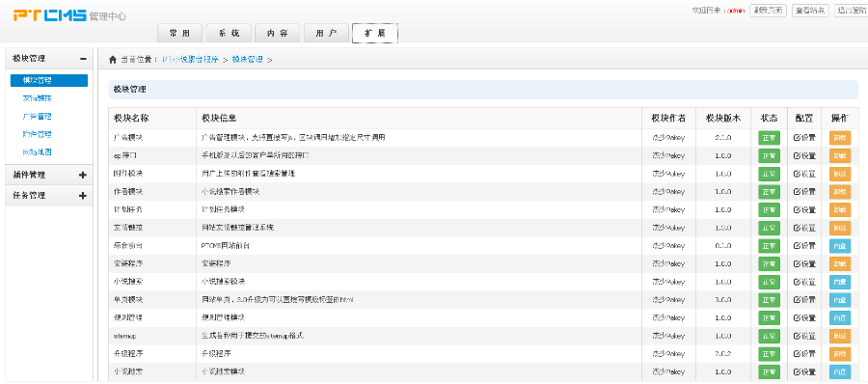This screenshot has width=868, height=384.
Task: Open settings edit icon for 友情链接 table row
Action: pyautogui.click(x=798, y=228)
